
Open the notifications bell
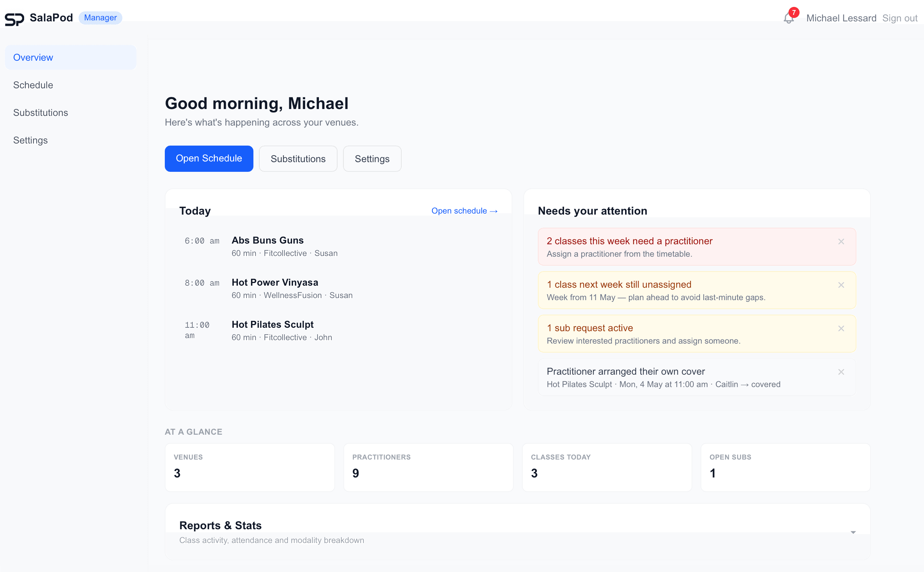coord(788,18)
